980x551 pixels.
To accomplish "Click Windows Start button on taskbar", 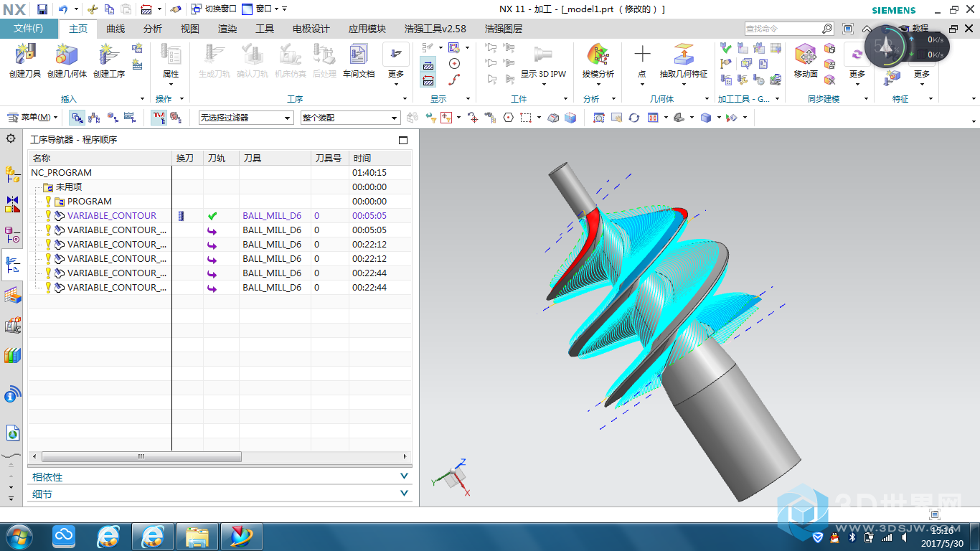I will click(x=18, y=536).
